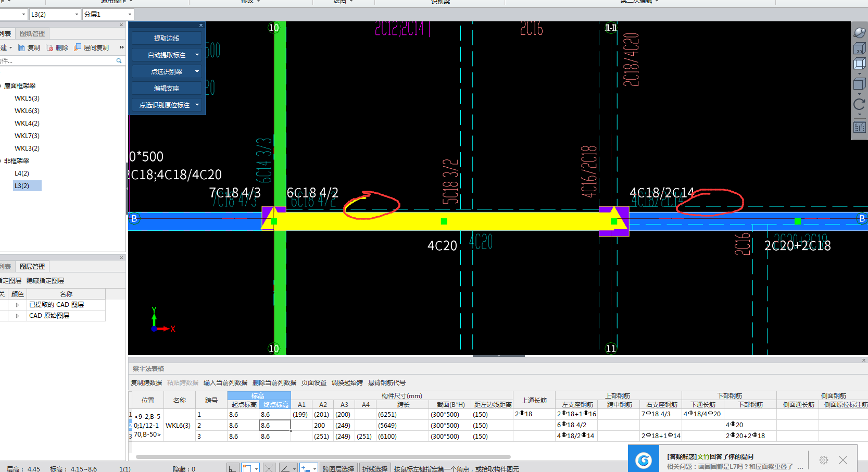Open the L3(2) component dropdown
Viewport: 868px width, 472px height.
[x=77, y=14]
